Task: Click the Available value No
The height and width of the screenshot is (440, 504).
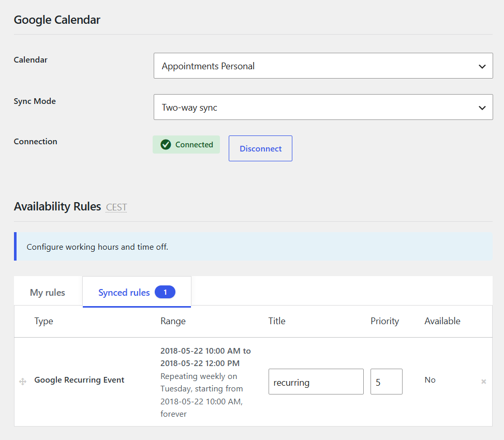Action: pos(430,380)
